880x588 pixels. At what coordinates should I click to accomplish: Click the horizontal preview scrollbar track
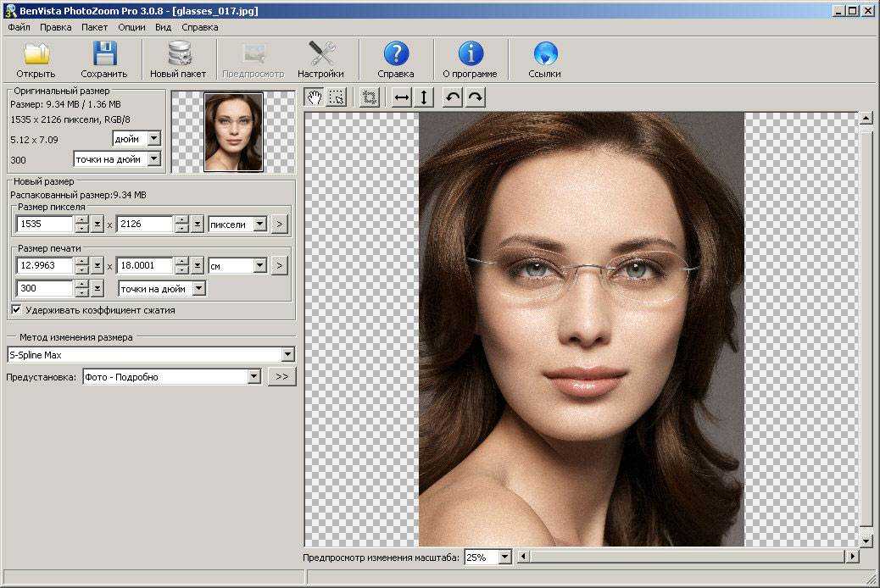click(x=688, y=557)
